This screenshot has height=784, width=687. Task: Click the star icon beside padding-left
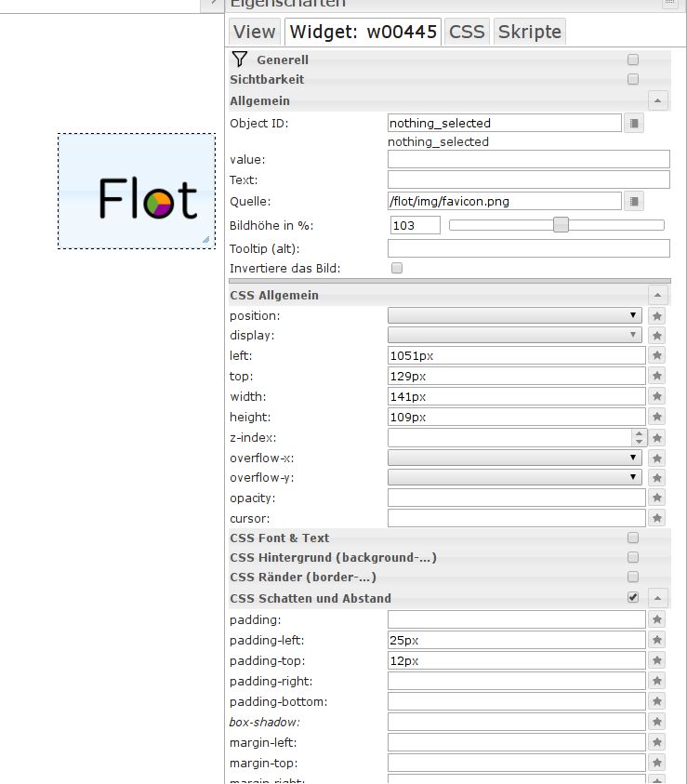click(x=657, y=640)
